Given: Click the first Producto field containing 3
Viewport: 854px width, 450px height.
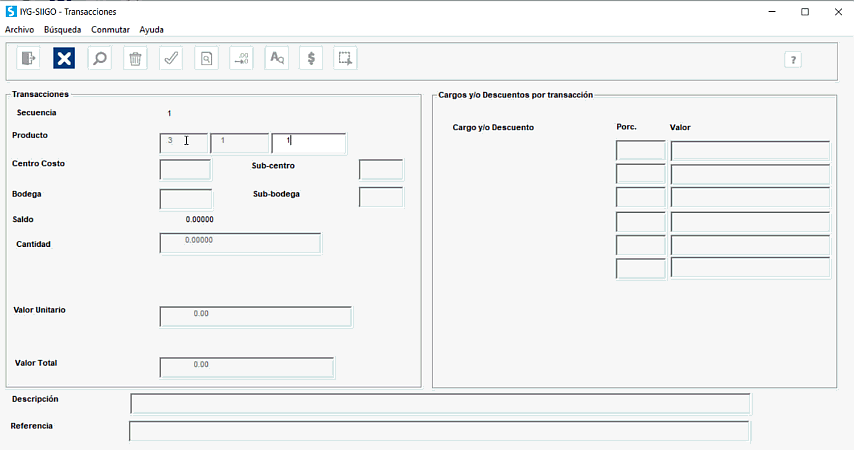Looking at the screenshot, I should (184, 143).
